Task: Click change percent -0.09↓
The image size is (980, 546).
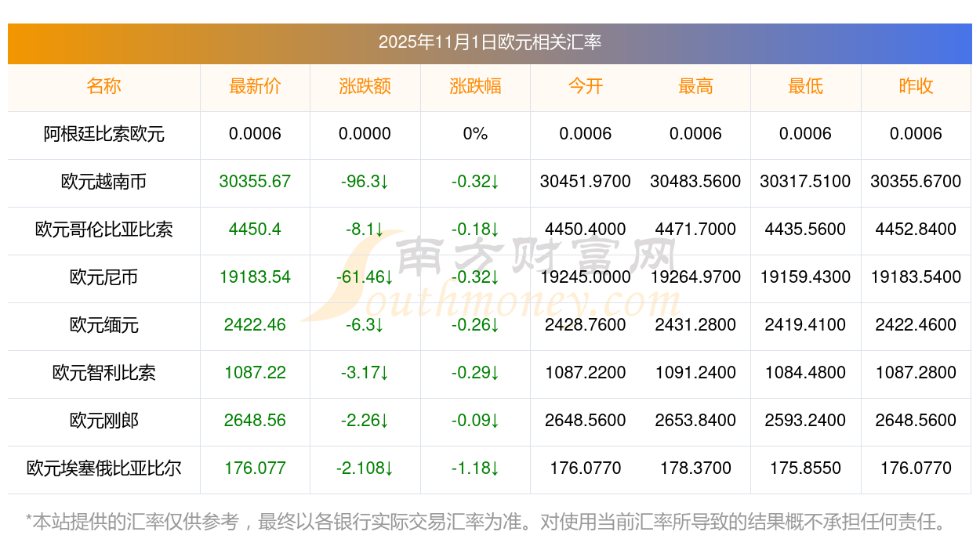Action: [475, 421]
